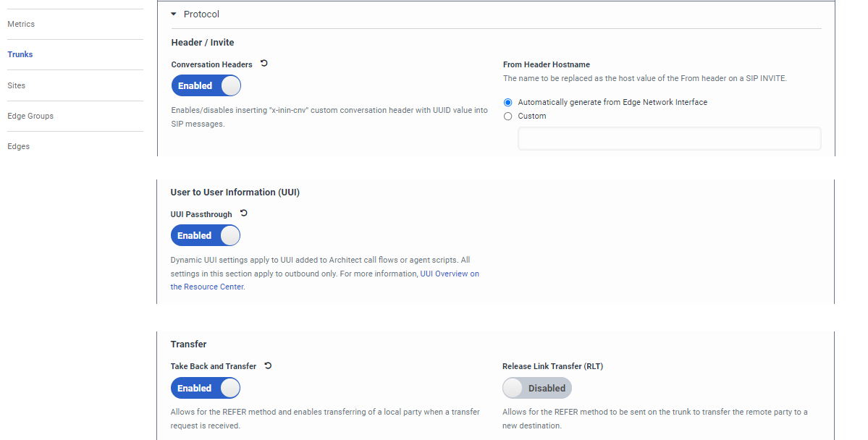
Task: Click the Take Back and Transfer label
Action: [213, 366]
